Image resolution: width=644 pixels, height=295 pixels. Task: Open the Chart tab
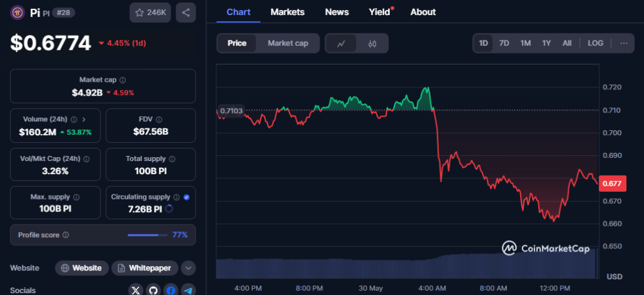(x=238, y=13)
